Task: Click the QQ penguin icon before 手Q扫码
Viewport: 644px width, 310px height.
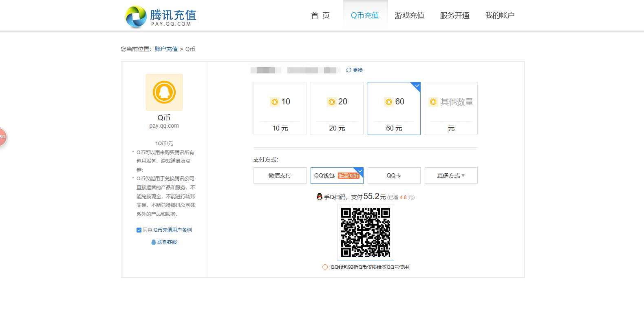Action: point(320,197)
